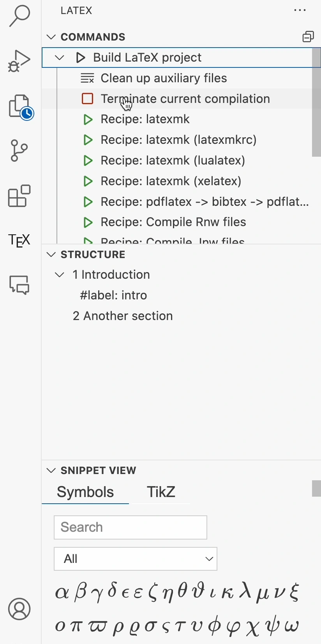Collapse the COMMANDS section
The width and height of the screenshot is (321, 644).
[x=51, y=37]
